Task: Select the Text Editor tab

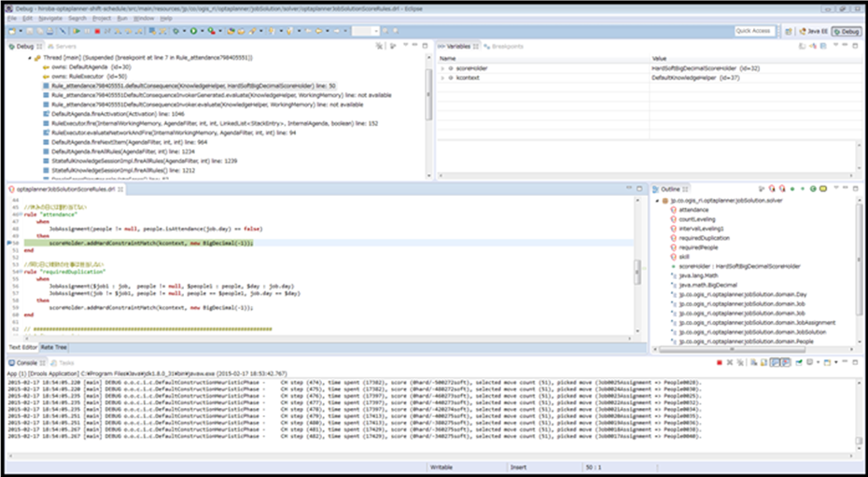Action: pos(22,347)
